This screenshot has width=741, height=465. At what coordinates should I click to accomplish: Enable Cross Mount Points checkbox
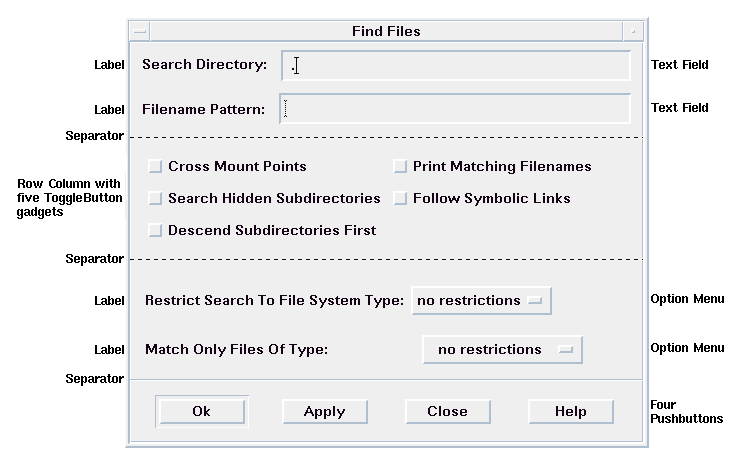[x=155, y=166]
